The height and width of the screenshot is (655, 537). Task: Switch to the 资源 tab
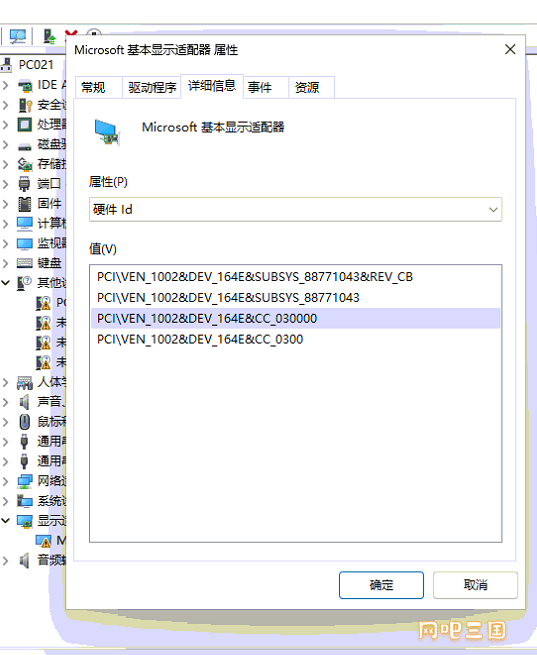312,87
